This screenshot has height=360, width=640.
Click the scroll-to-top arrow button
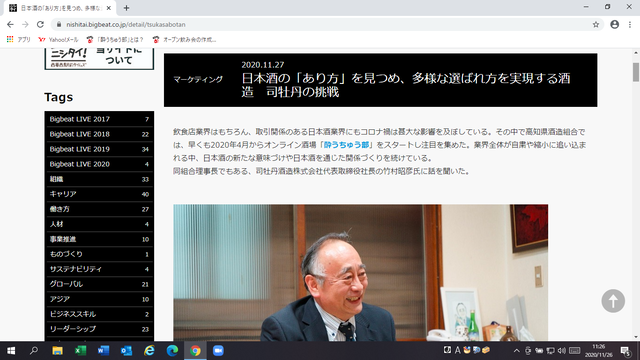[x=613, y=301]
